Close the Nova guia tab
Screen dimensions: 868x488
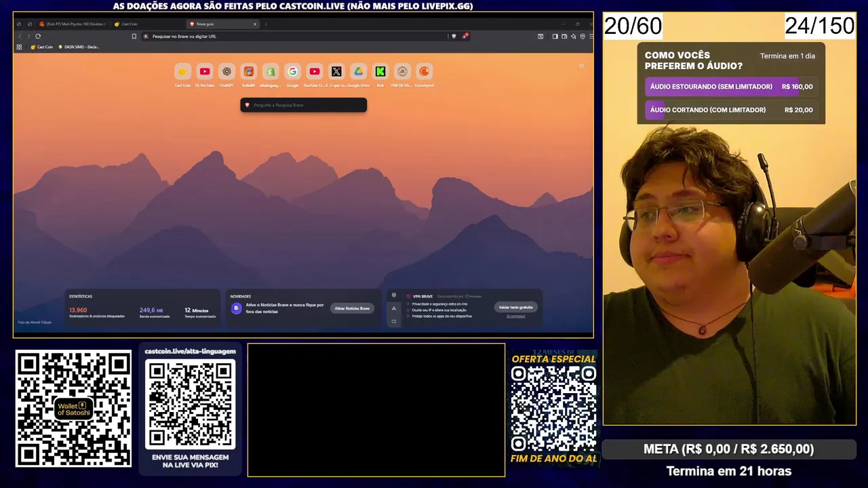click(255, 24)
